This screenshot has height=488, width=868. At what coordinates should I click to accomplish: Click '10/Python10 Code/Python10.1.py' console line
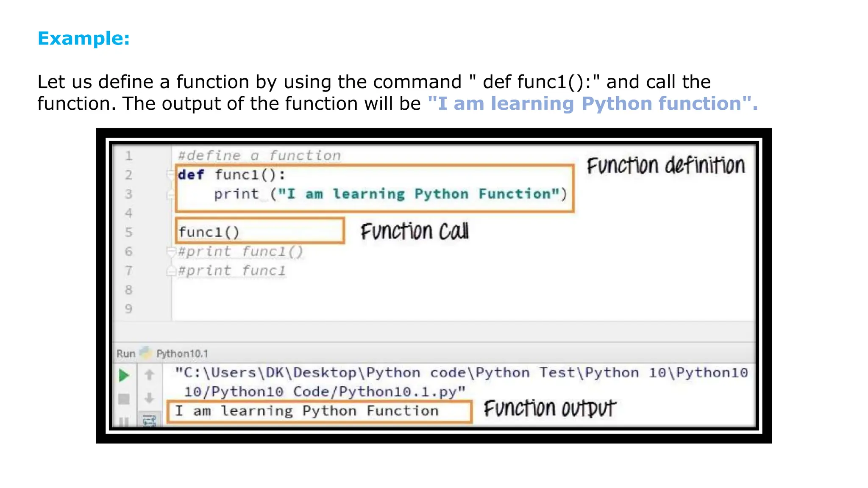pos(325,392)
